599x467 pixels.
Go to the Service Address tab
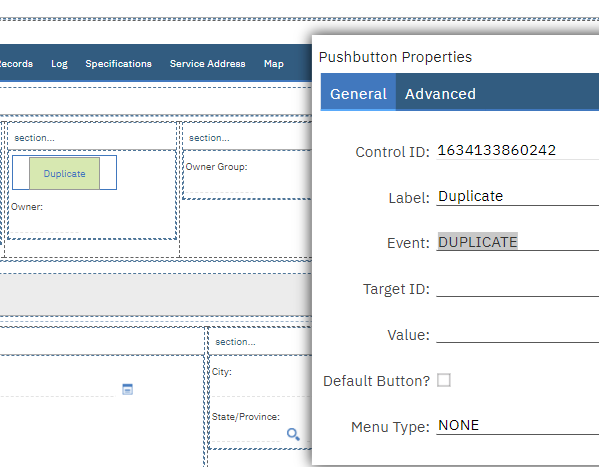[207, 64]
